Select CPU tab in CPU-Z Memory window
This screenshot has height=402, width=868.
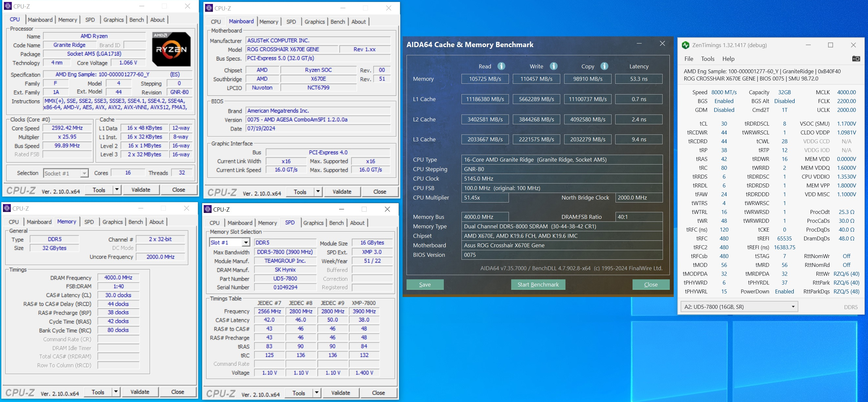point(14,222)
